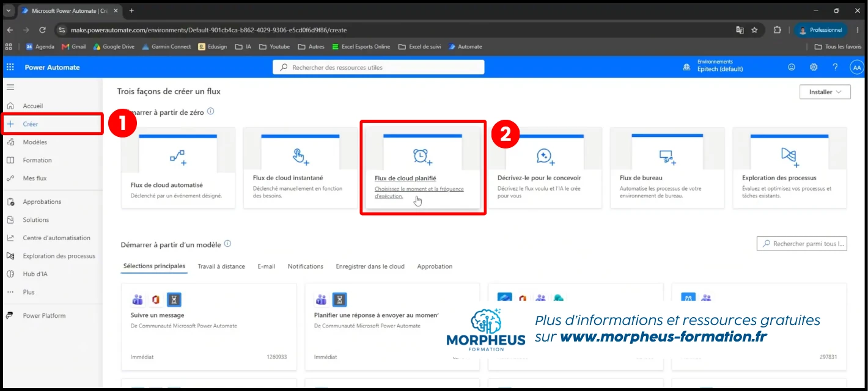The width and height of the screenshot is (868, 391).
Task: Switch to Enregistrer dans le cloud tab
Action: 370,266
